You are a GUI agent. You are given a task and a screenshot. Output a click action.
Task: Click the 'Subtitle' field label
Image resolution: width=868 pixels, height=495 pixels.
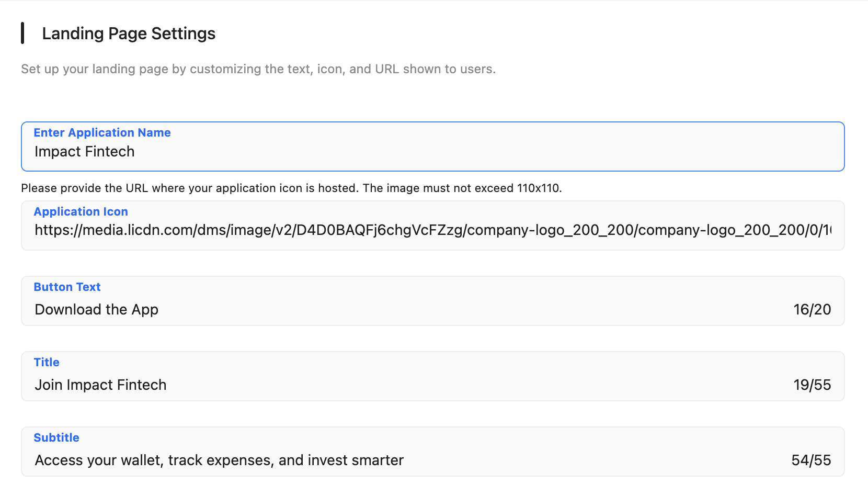tap(56, 438)
